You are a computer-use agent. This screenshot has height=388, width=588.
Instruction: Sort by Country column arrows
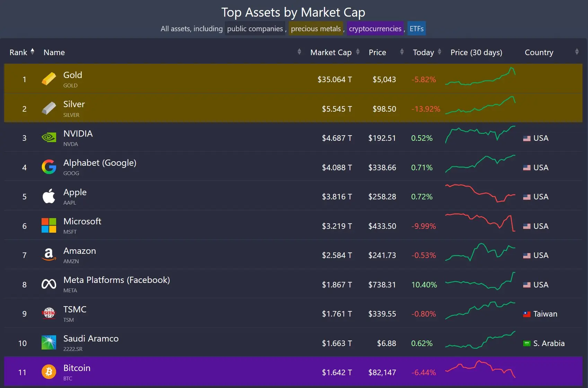tap(577, 52)
